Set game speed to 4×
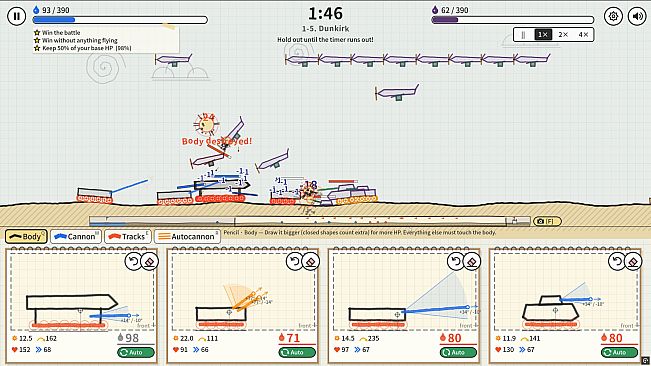 [x=583, y=34]
